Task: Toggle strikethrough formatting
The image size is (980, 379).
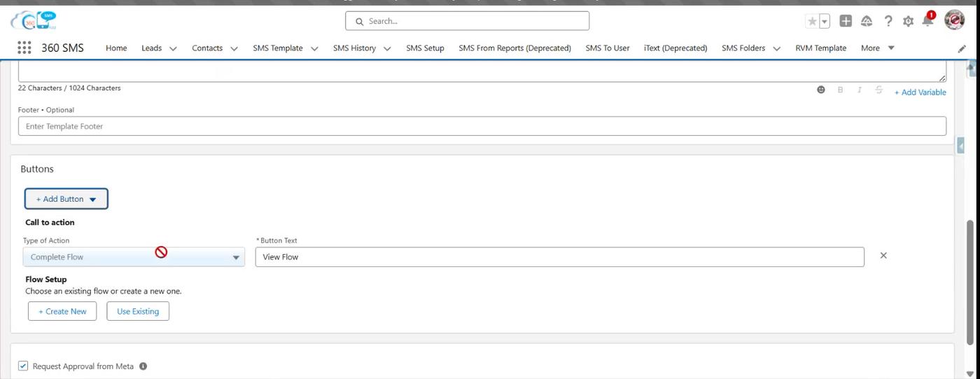Action: pos(878,90)
